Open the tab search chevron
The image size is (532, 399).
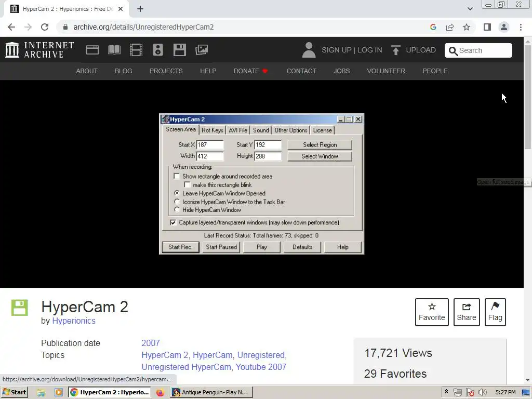[x=470, y=9]
